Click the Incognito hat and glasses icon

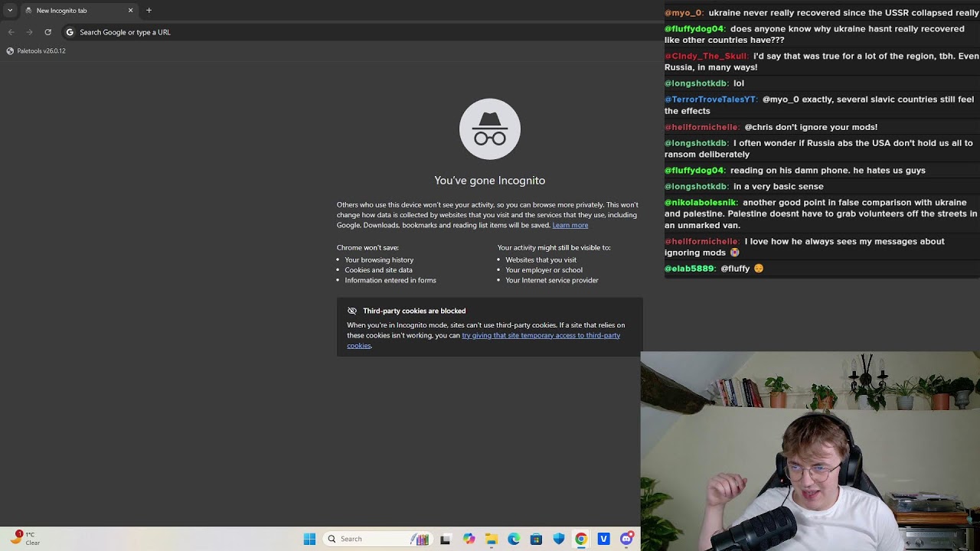coord(490,129)
